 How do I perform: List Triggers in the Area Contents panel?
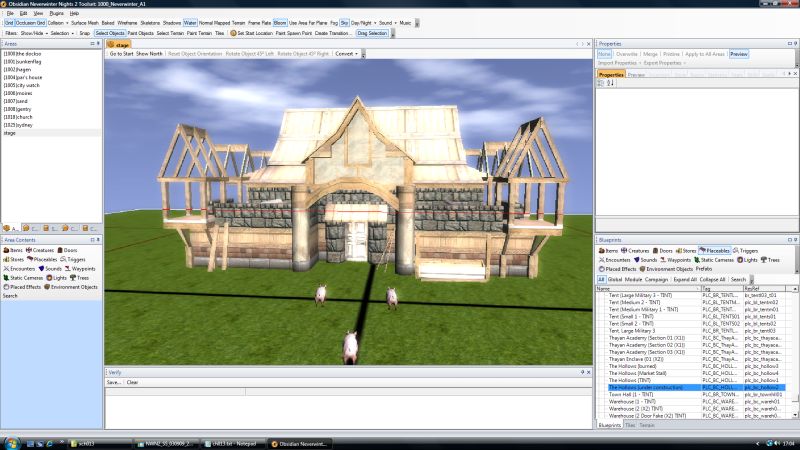coord(72,259)
